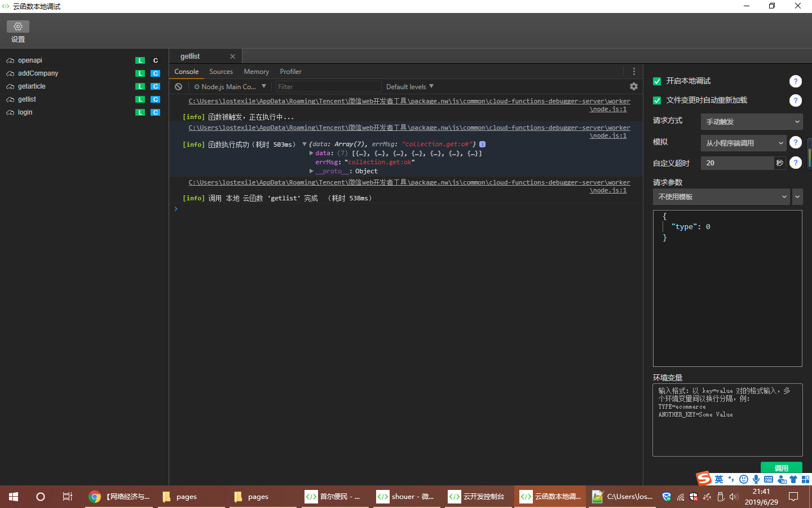Expand the data array in console output

pyautogui.click(x=311, y=153)
